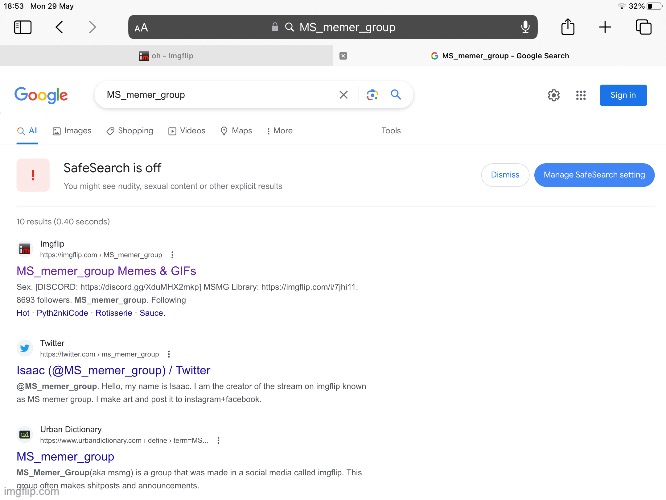This screenshot has height=500, width=666.
Task: Open the Hot sitelink
Action: point(23,313)
